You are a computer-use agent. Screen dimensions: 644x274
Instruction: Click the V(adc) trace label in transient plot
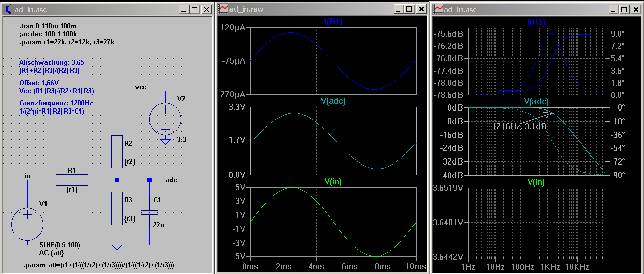coord(334,101)
